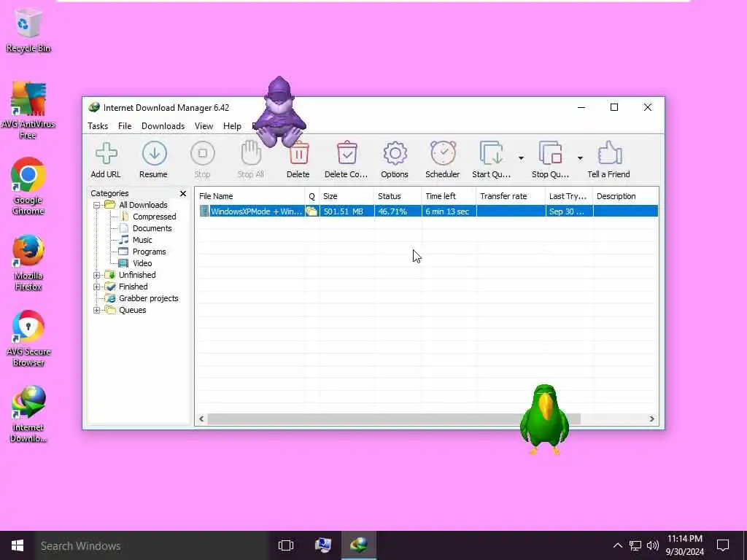Click the 6 min 13 sec cell

click(x=447, y=211)
